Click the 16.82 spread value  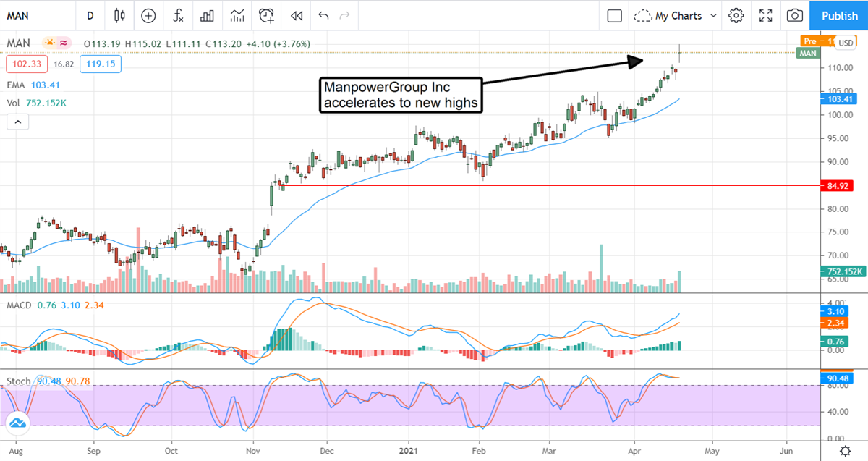point(64,64)
